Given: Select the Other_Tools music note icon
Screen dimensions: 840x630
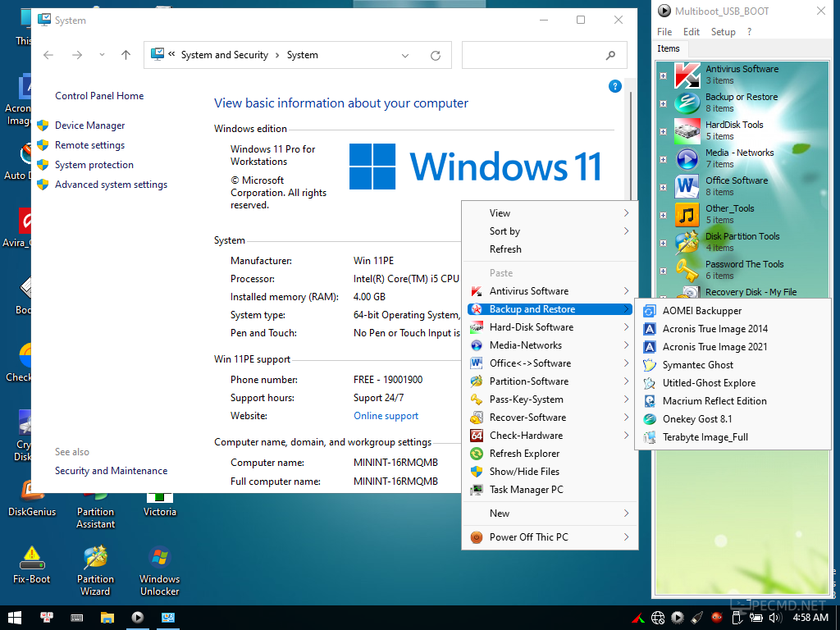Looking at the screenshot, I should tap(687, 214).
